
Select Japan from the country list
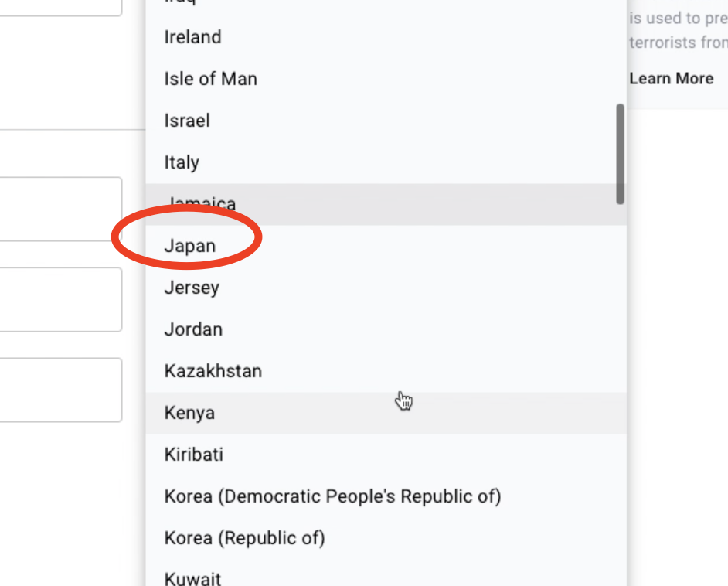190,246
